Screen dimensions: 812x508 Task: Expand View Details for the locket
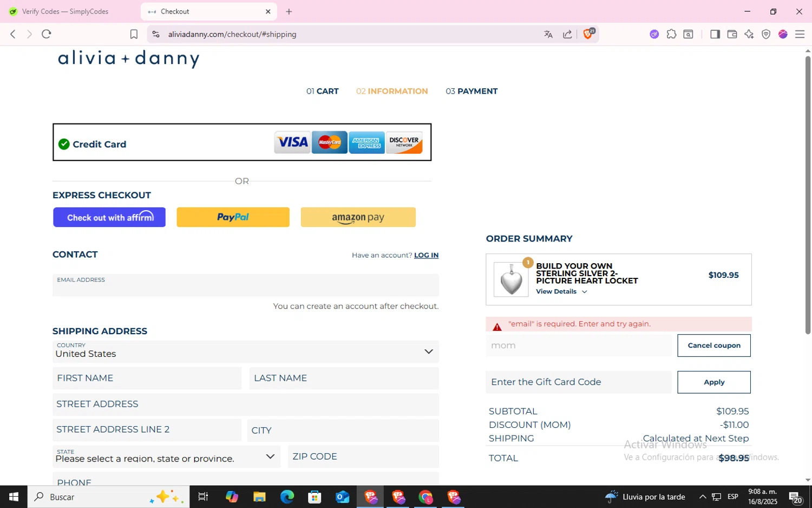pyautogui.click(x=561, y=291)
